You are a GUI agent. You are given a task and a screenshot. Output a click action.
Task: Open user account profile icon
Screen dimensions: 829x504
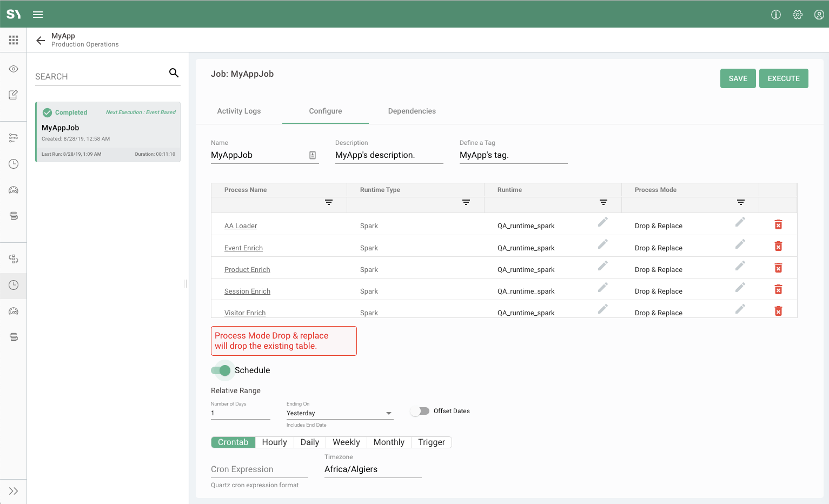point(819,15)
